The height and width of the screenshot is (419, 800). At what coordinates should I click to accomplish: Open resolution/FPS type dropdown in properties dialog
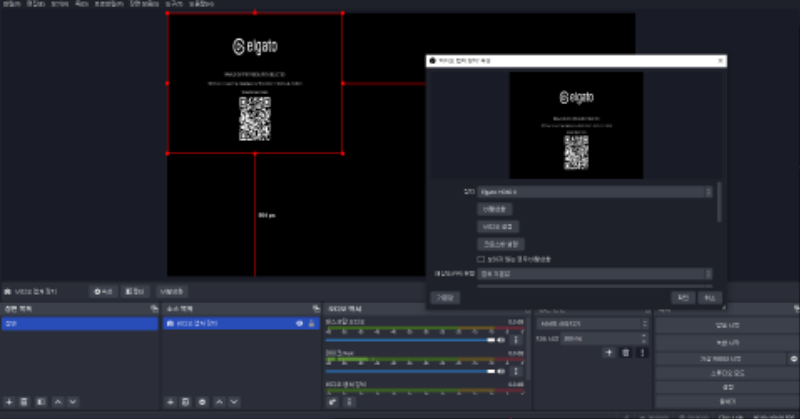(x=595, y=274)
